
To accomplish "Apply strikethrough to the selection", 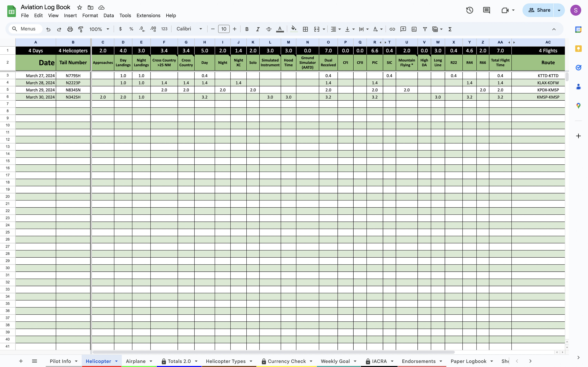I will tap(269, 29).
